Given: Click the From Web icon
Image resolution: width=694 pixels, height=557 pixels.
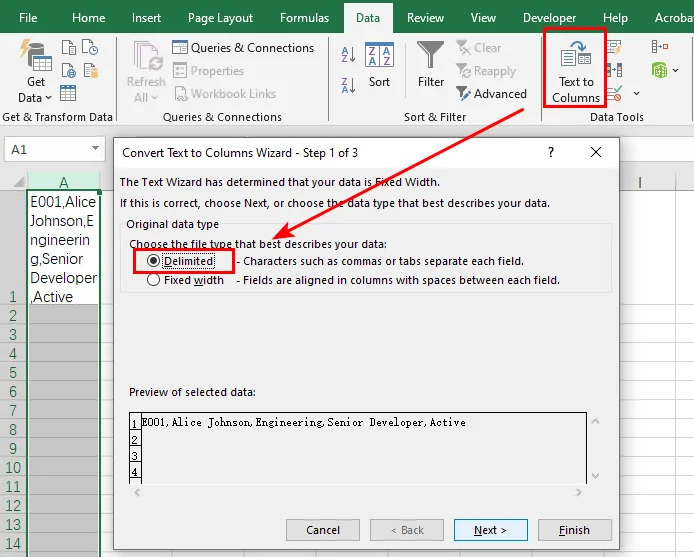Looking at the screenshot, I should coord(69,70).
